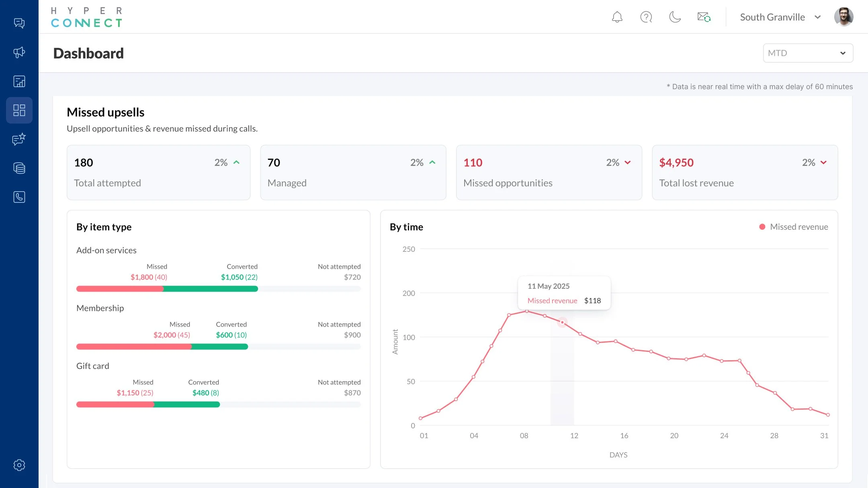Image resolution: width=868 pixels, height=488 pixels.
Task: Open the reports panel from the sidebar
Action: 19,81
